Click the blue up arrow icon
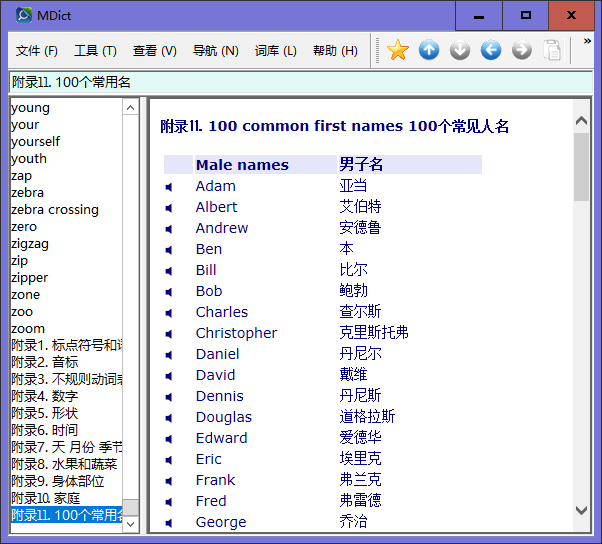Screen dimensions: 602x544 point(429,50)
